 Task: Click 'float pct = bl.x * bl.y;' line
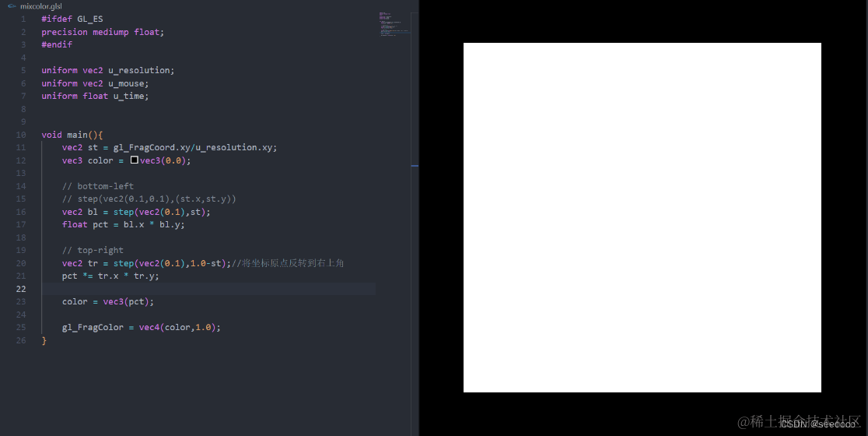pyautogui.click(x=124, y=224)
